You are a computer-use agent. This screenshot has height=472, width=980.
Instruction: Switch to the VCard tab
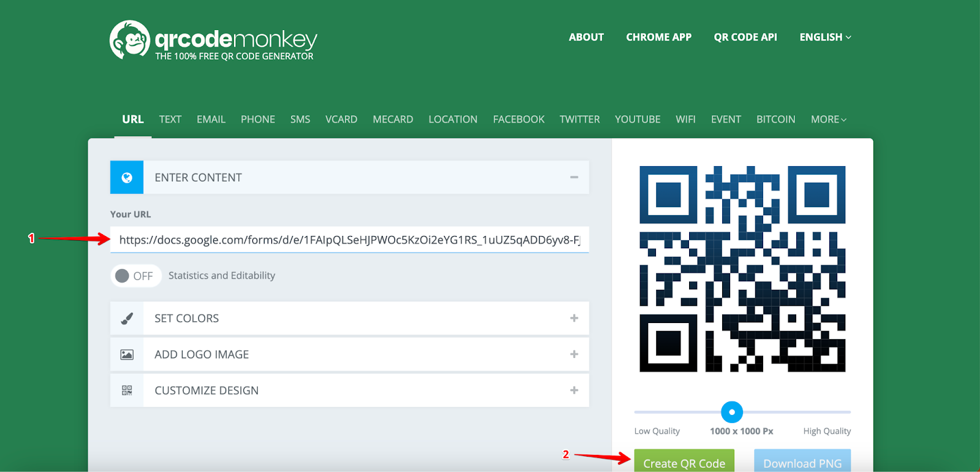click(341, 120)
